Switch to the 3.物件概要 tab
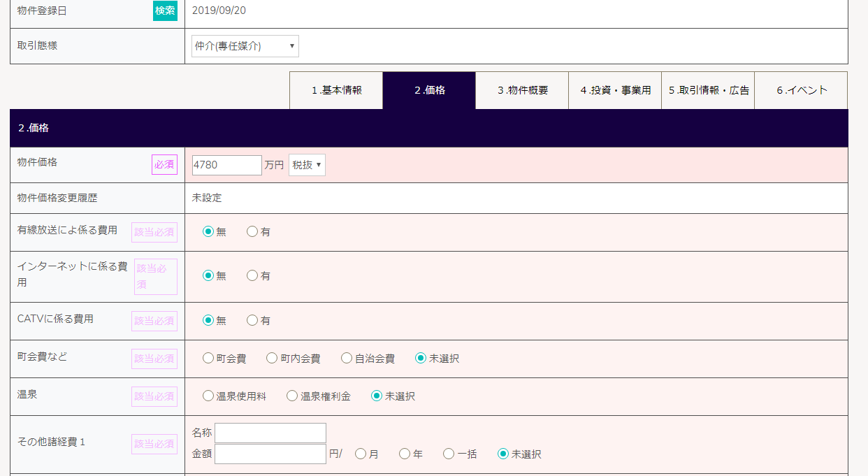Viewport: 868px width, 476px height. [x=522, y=90]
